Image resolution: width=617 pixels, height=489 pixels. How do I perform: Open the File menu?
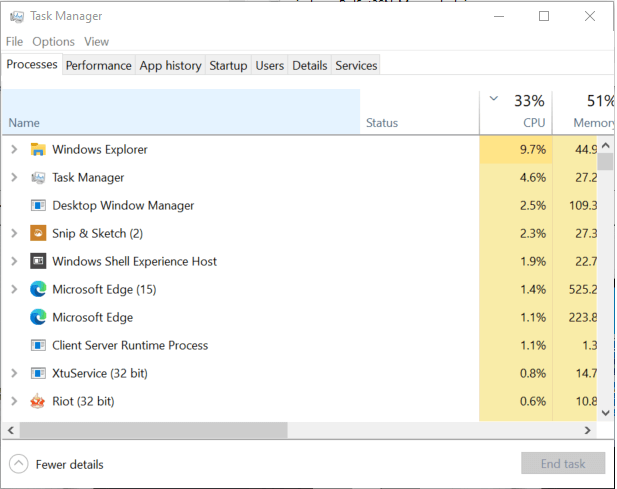(15, 42)
